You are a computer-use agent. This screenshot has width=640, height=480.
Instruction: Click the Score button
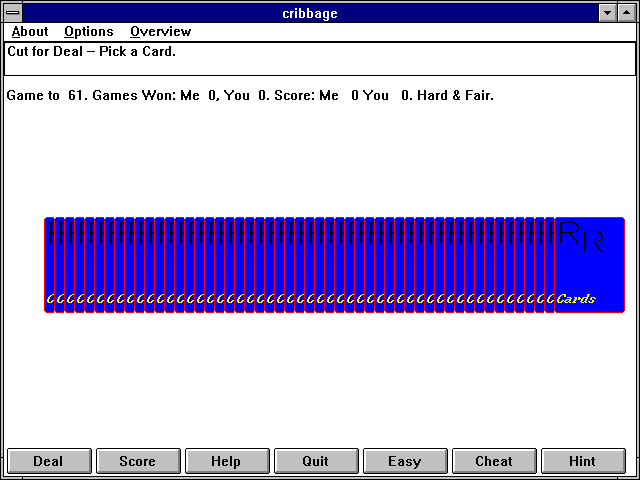point(138,461)
